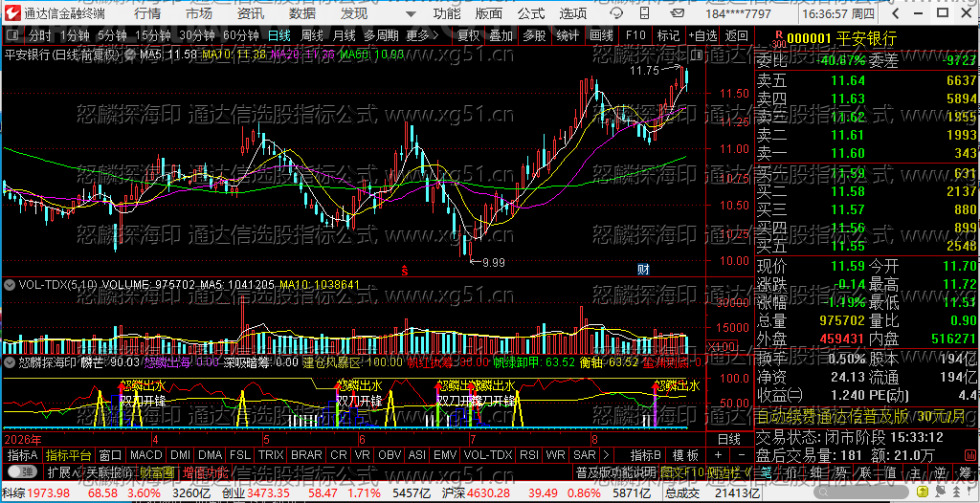Click the red bar-chart icon beside 盘后交易量
Screen dimensions: 980x503
click(969, 454)
